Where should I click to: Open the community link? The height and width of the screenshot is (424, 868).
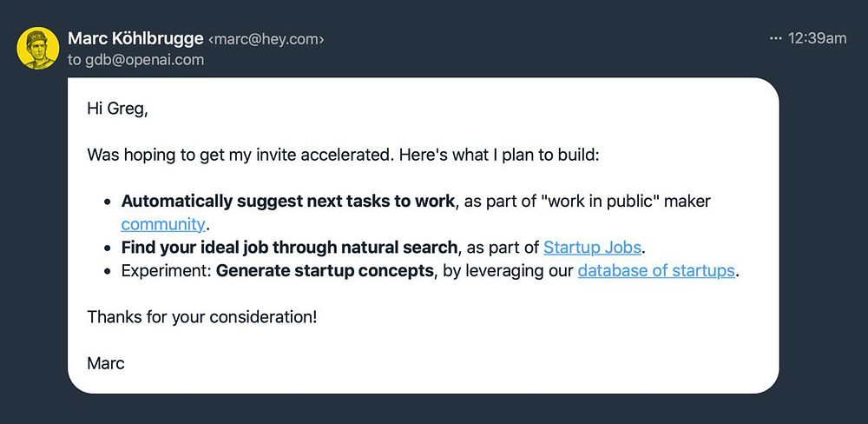pos(162,224)
